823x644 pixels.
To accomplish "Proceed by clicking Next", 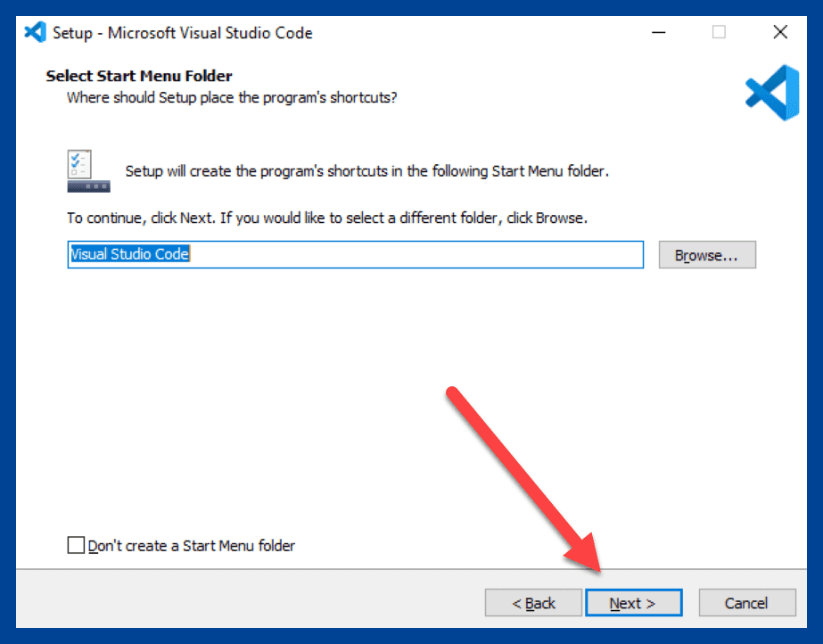I will click(x=634, y=602).
